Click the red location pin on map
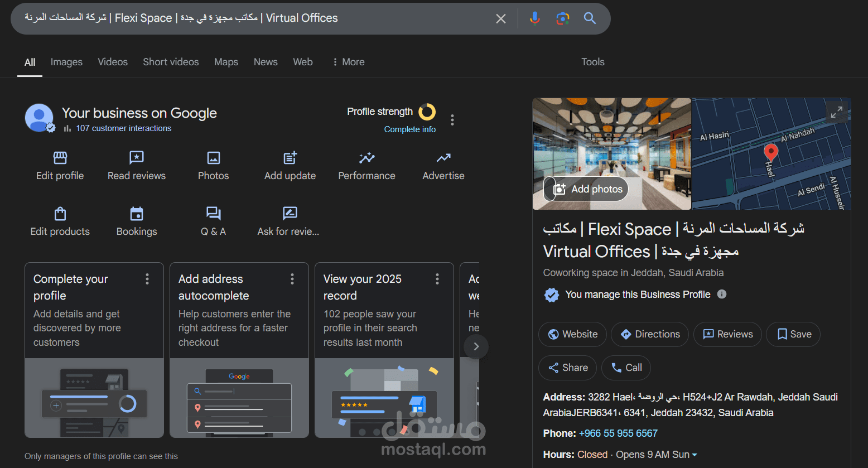This screenshot has height=468, width=868. (771, 152)
